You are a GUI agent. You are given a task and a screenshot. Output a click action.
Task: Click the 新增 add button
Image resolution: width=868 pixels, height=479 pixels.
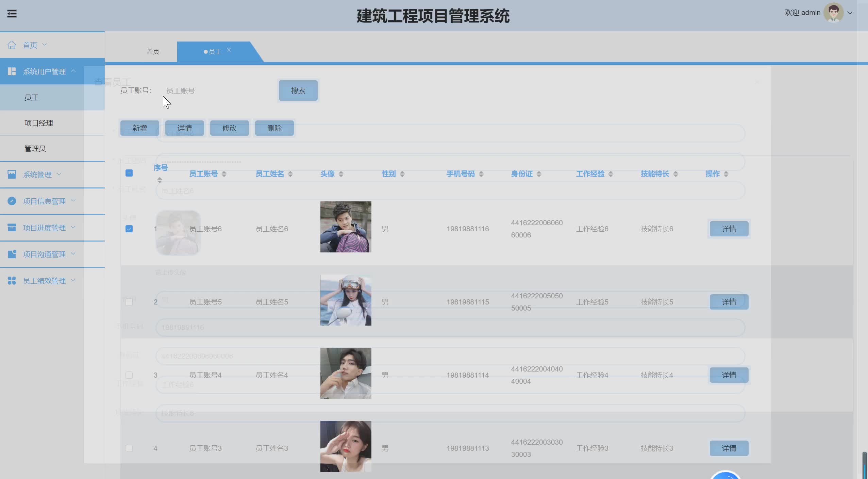pos(139,128)
